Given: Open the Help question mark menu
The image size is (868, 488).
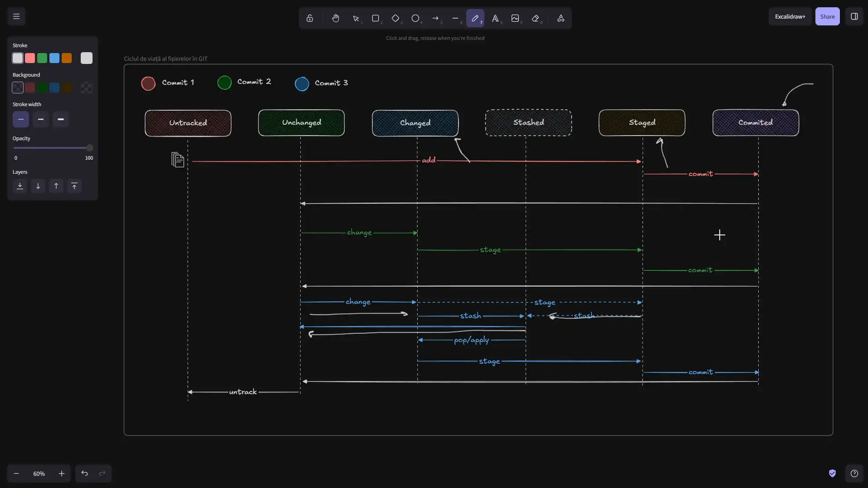Looking at the screenshot, I should click(854, 473).
